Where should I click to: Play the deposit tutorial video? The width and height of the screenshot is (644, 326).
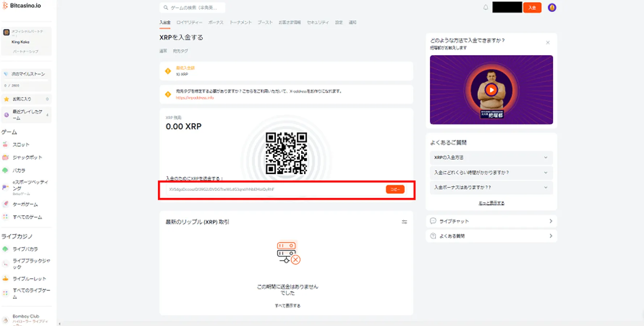pos(491,90)
